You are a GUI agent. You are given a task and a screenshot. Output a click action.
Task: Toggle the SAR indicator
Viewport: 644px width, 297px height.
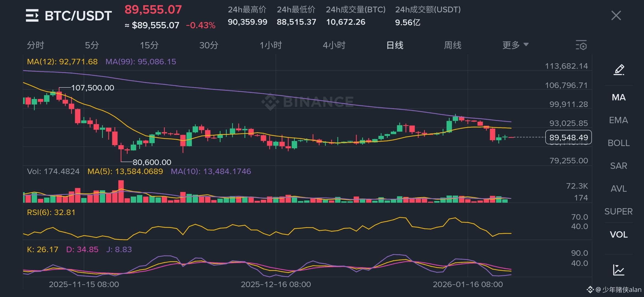619,166
